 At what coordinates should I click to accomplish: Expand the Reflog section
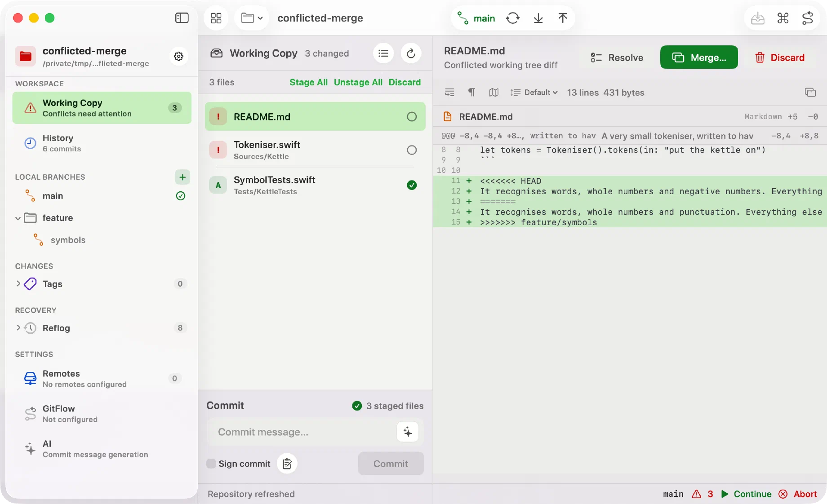(x=18, y=327)
